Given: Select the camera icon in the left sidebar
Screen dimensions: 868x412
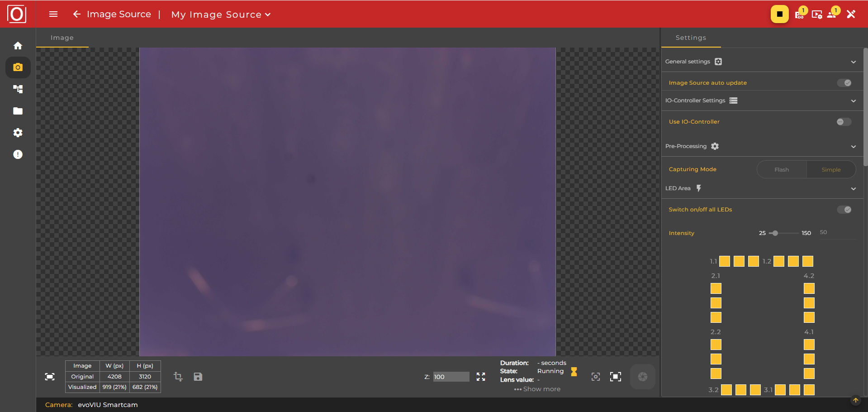Looking at the screenshot, I should [18, 67].
